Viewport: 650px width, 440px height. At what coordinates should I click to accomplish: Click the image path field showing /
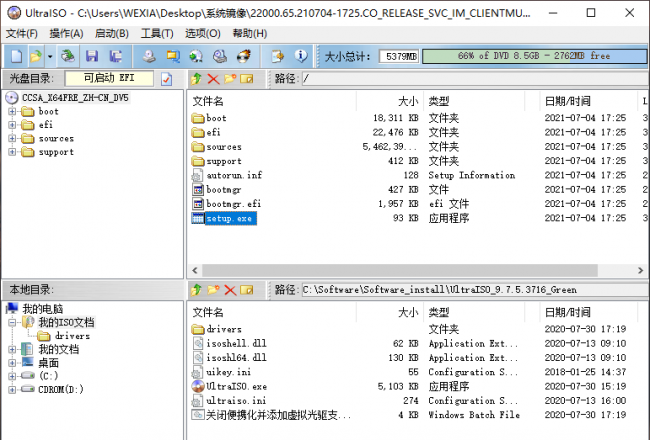pyautogui.click(x=475, y=78)
